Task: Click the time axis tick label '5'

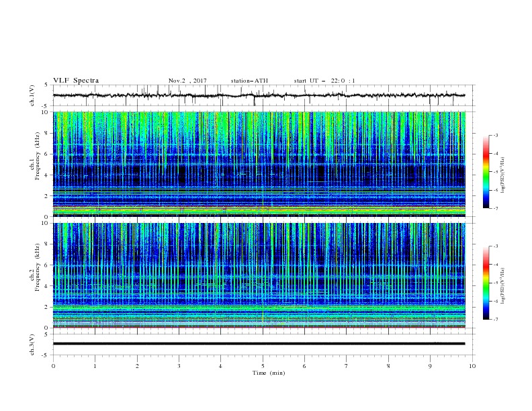Action: 263,366
